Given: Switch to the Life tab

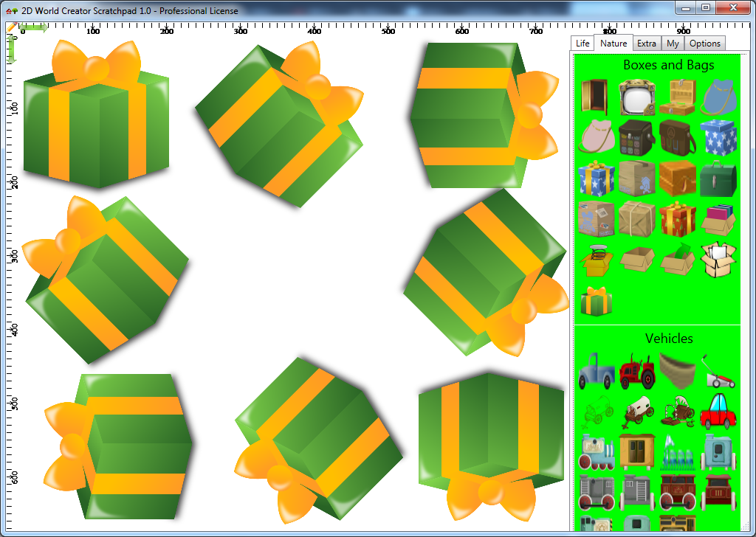Looking at the screenshot, I should click(583, 44).
